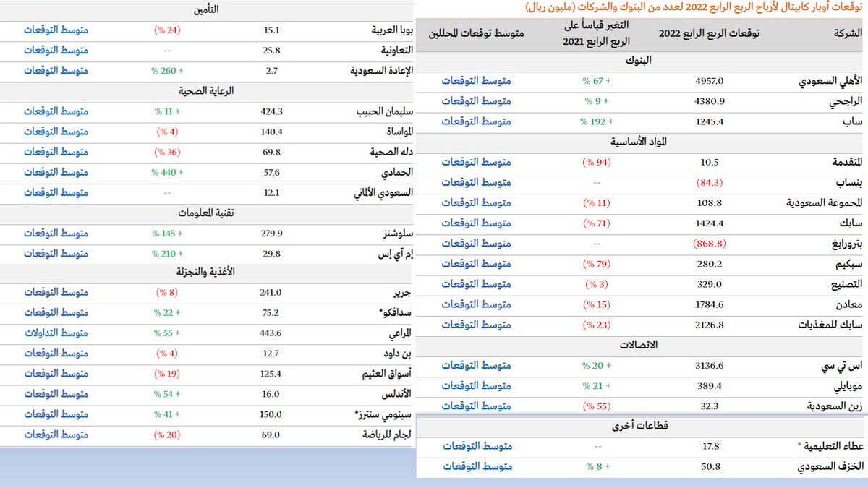Click the company name الإعادة السعودية

pos(381,71)
